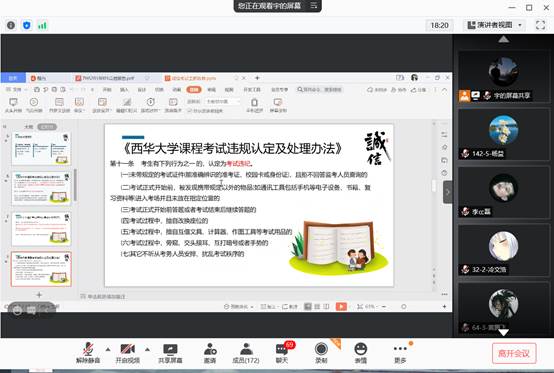Expand video options arrow beside 开启视频

click(x=147, y=350)
